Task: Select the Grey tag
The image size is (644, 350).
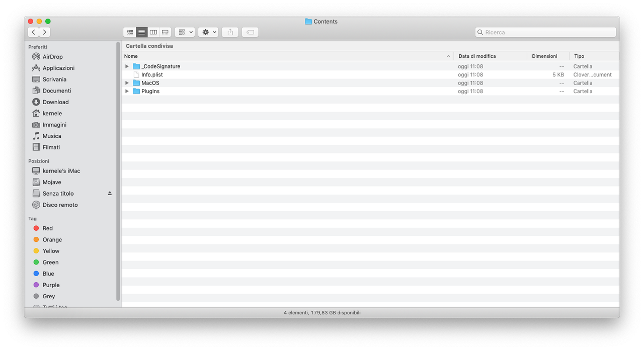Action: coord(49,296)
